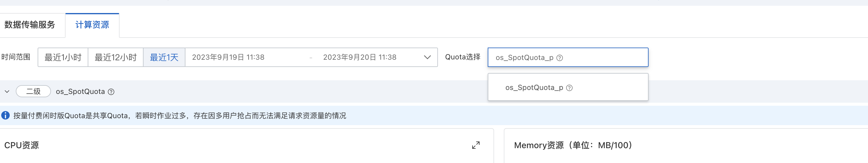Open the Quota选择 combo box
The height and width of the screenshot is (163, 868).
568,57
